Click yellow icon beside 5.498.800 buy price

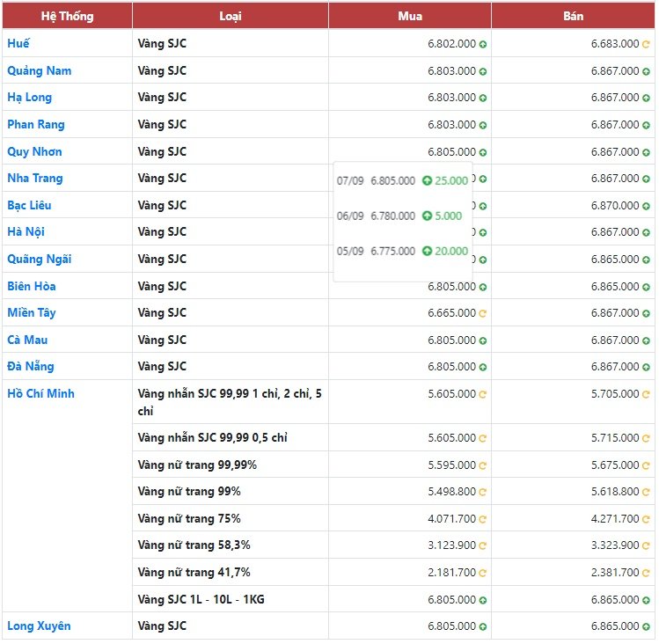point(482,493)
